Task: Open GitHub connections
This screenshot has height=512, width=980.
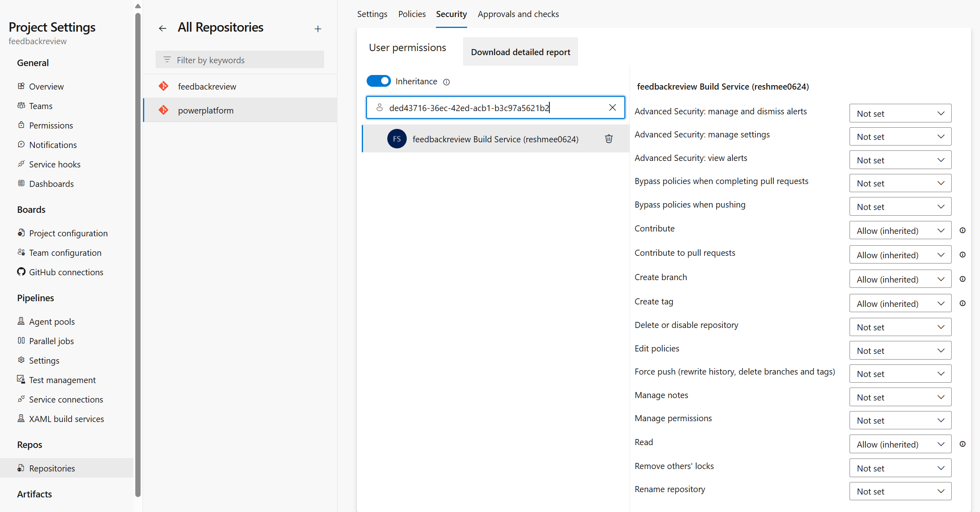Action: coord(66,272)
